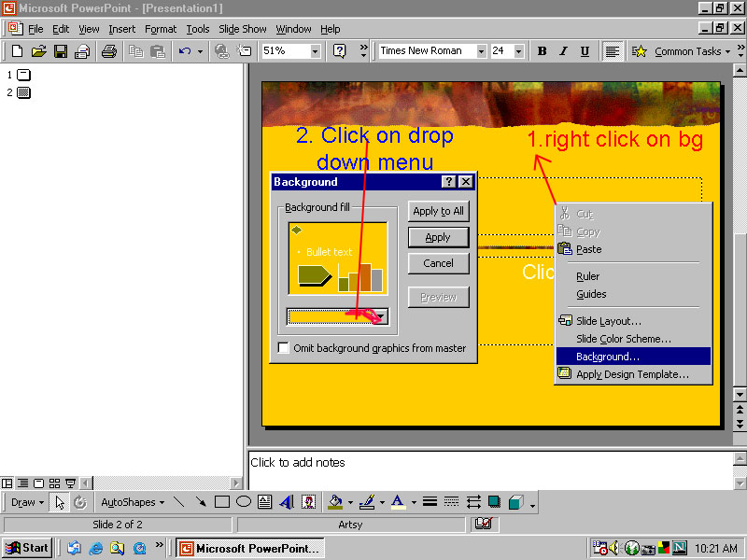Click the Line Style icon
The image size is (747, 560).
point(430,502)
